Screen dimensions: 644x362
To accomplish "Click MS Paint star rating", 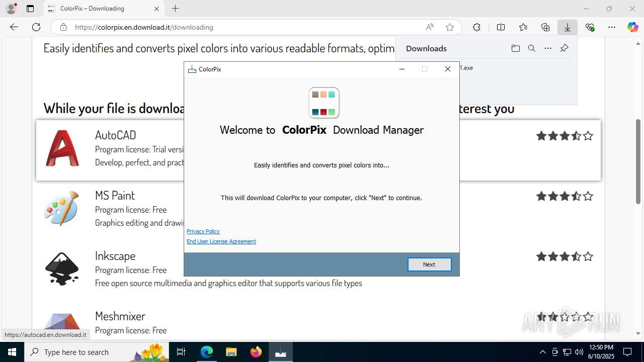I will tap(565, 196).
